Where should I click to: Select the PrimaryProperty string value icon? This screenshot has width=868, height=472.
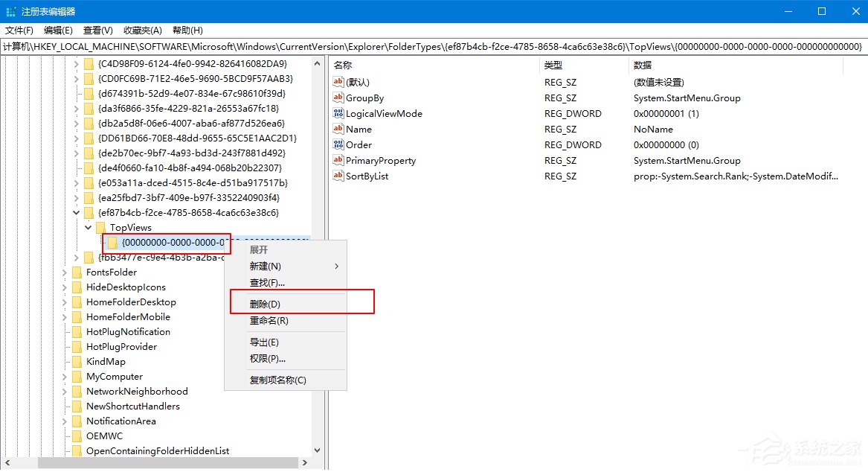coord(338,160)
